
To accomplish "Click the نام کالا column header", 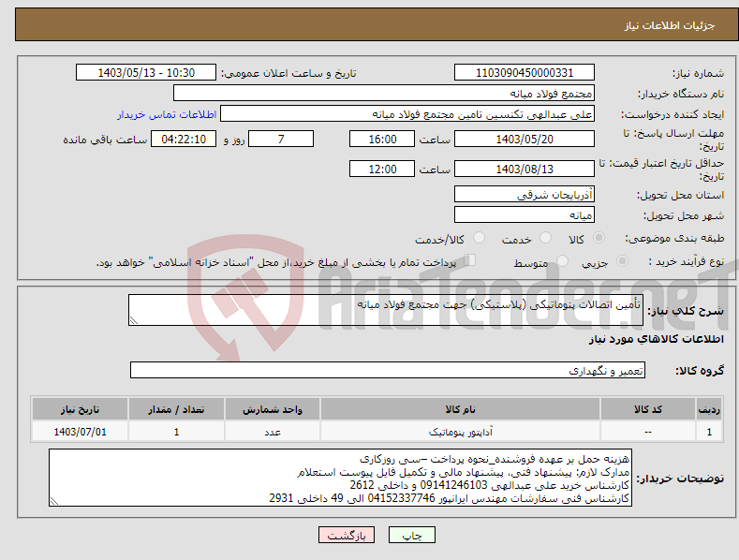I will (460, 409).
